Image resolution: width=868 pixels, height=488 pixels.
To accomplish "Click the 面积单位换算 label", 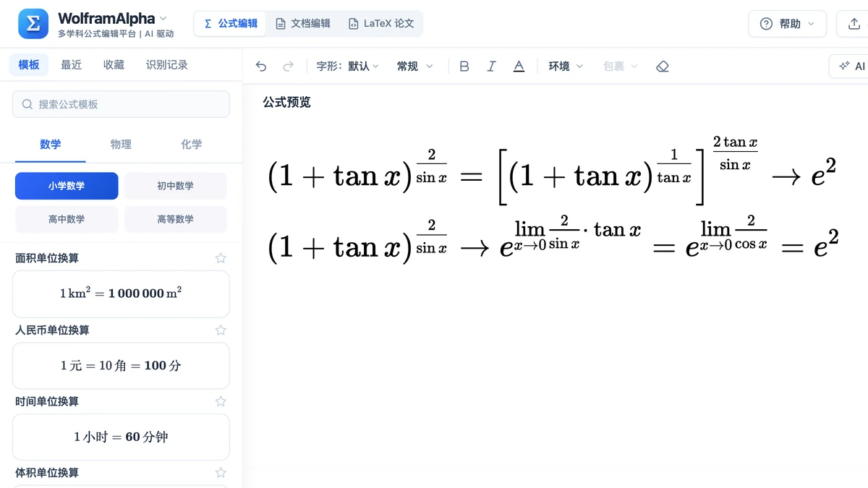I will coord(48,258).
